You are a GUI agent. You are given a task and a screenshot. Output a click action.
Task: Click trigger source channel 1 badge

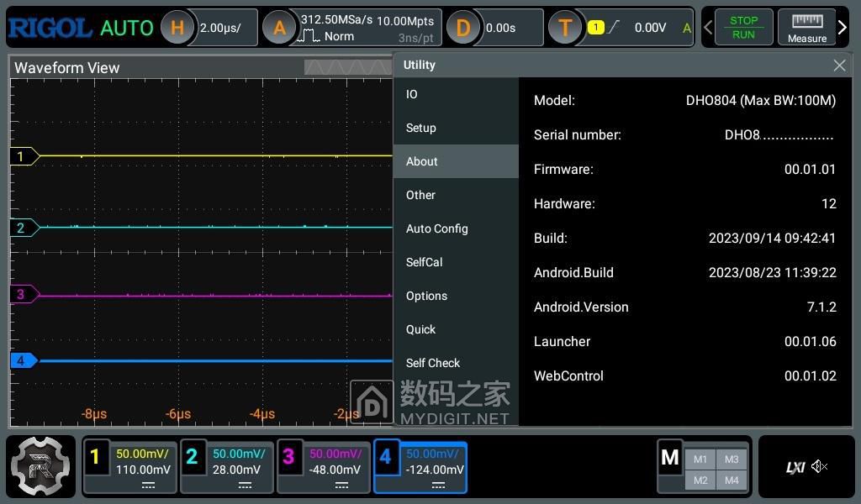coord(596,27)
